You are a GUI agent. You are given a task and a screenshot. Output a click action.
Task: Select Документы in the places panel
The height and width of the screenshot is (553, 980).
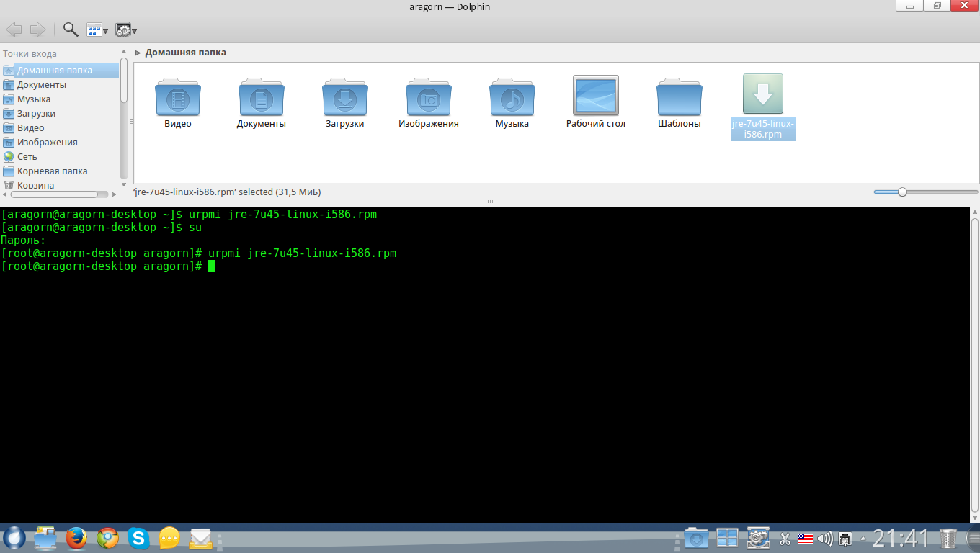(x=42, y=85)
